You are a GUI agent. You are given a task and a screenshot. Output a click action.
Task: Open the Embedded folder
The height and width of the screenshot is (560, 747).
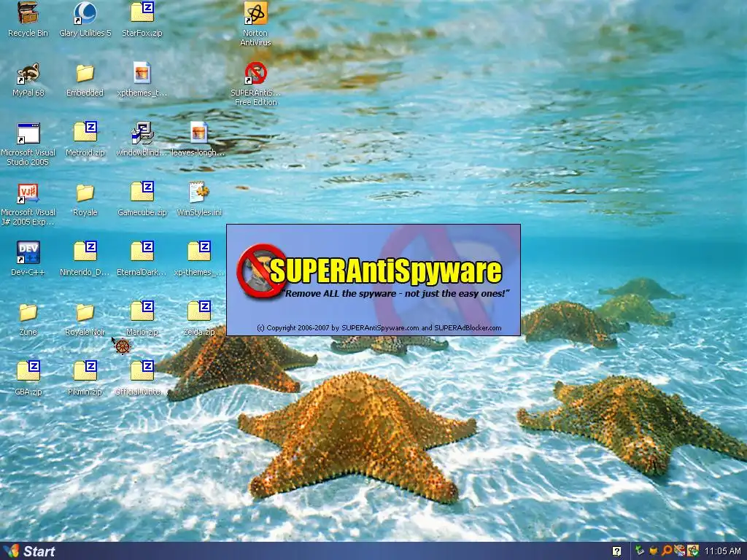coord(85,79)
